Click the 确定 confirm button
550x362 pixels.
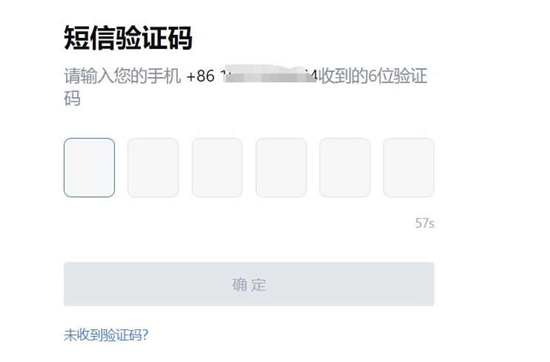pyautogui.click(x=249, y=284)
